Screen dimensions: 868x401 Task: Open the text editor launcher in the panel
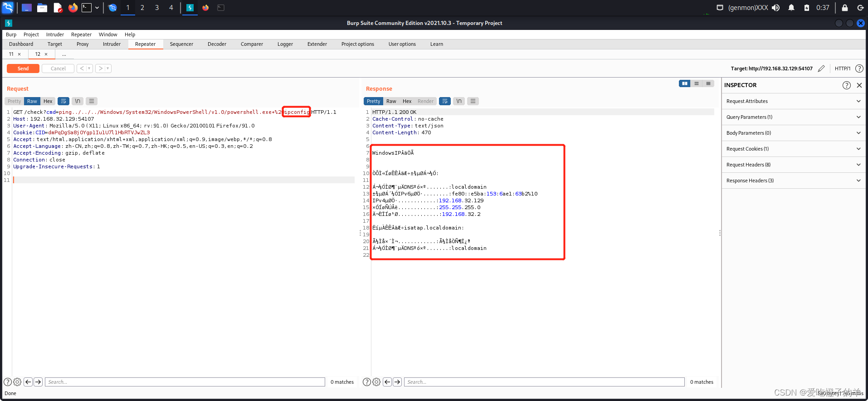point(58,8)
